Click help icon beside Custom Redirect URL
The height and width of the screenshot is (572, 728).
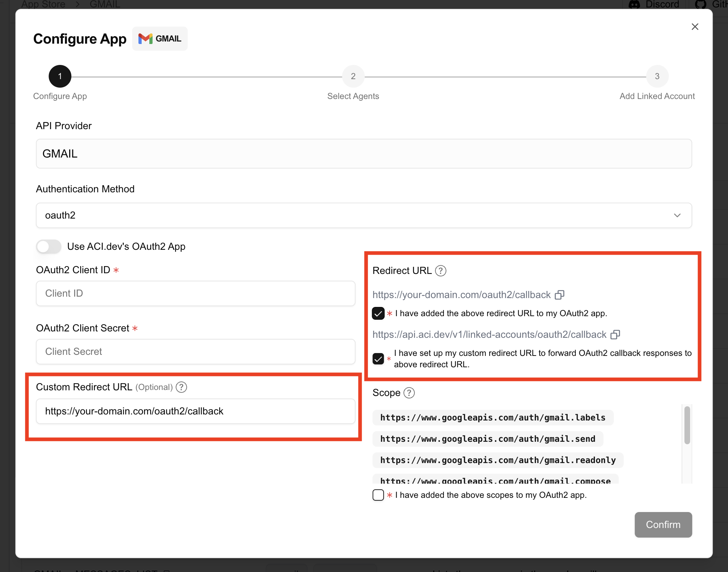(x=181, y=387)
